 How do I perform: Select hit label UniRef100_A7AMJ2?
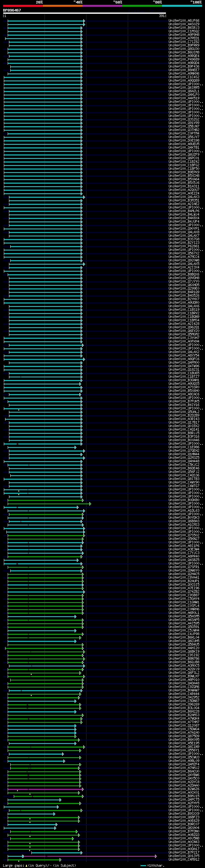coord(184,768)
